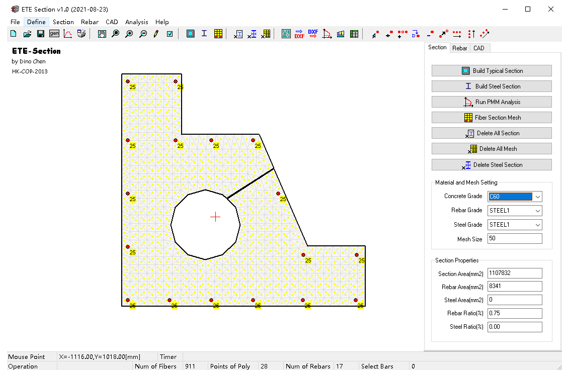Click the Section Area field showing 1107832
The image size is (574, 380).
click(514, 273)
